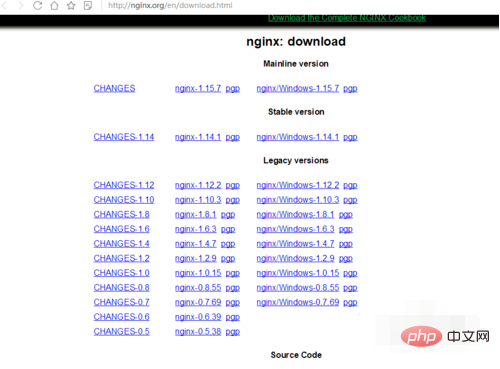Download nginx/Windows-1.6.3

point(295,229)
